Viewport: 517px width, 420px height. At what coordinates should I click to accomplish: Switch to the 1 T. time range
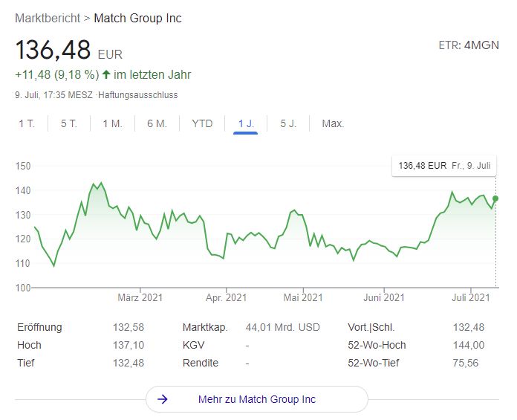pos(27,123)
